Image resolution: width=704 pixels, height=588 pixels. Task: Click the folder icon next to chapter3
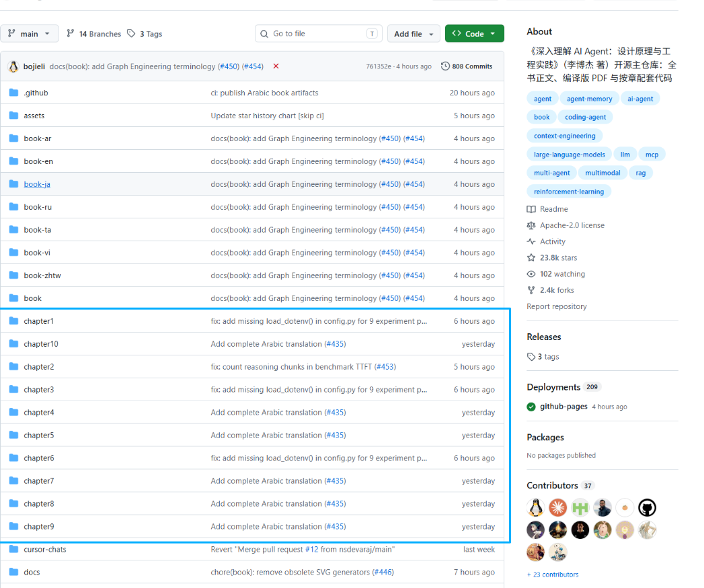click(14, 390)
